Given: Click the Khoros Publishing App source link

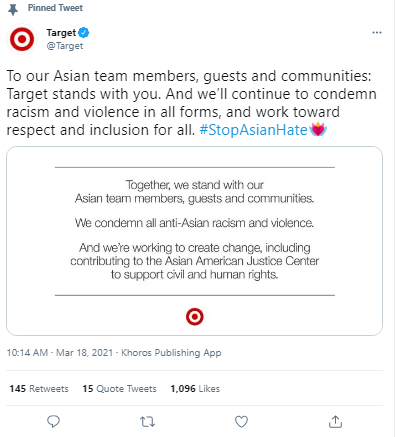Looking at the screenshot, I should [x=171, y=353].
